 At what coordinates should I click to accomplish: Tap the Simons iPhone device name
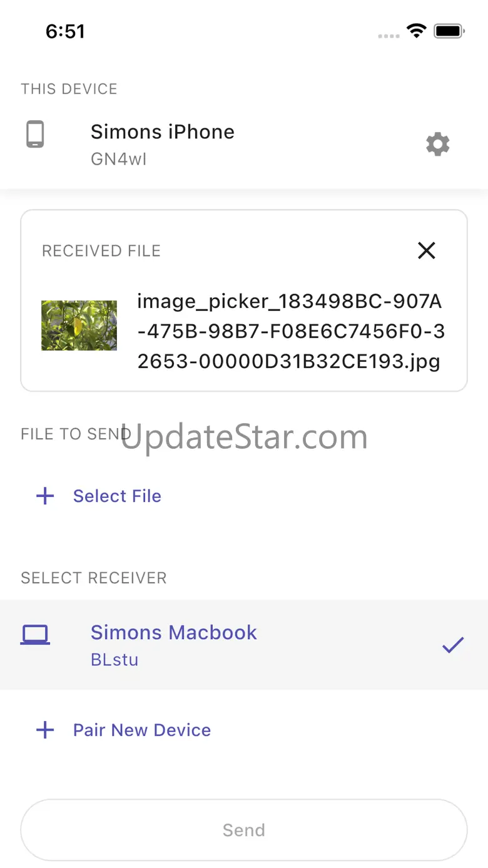click(163, 132)
